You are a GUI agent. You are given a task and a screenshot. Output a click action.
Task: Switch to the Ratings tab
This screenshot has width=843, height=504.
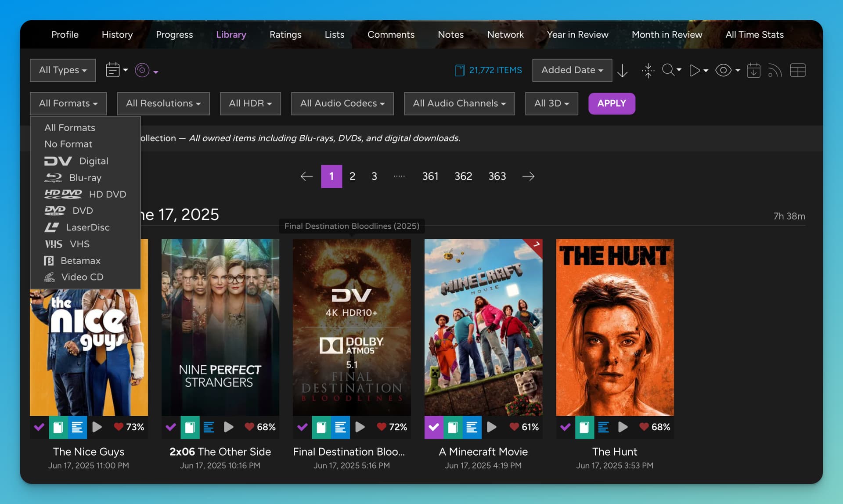pyautogui.click(x=285, y=35)
